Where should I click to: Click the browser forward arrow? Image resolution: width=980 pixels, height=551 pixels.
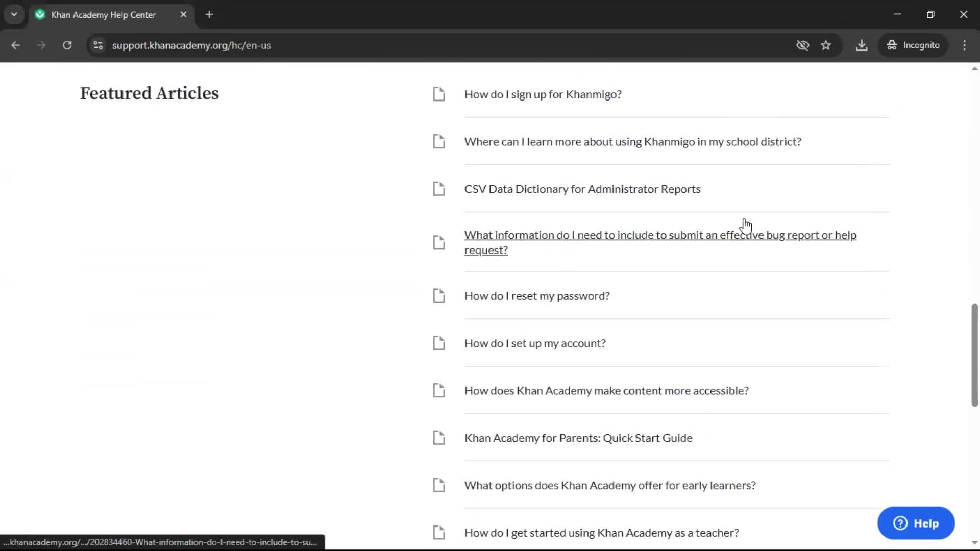41,45
